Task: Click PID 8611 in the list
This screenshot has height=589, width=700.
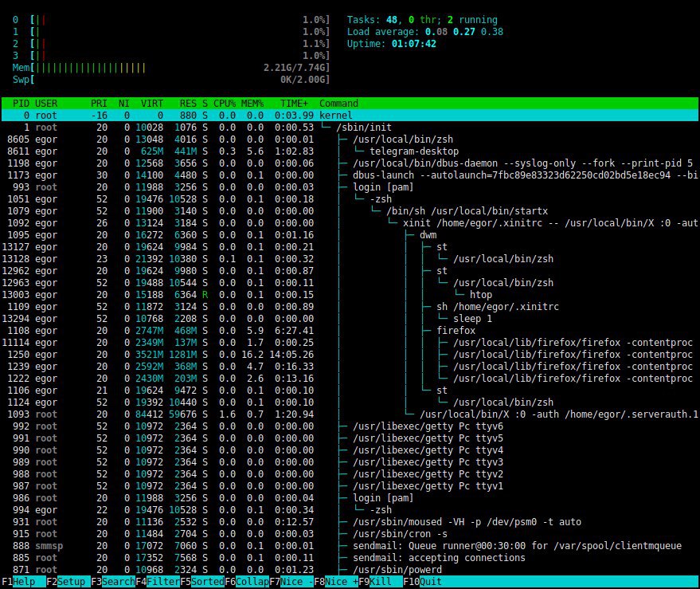Action: [x=18, y=151]
